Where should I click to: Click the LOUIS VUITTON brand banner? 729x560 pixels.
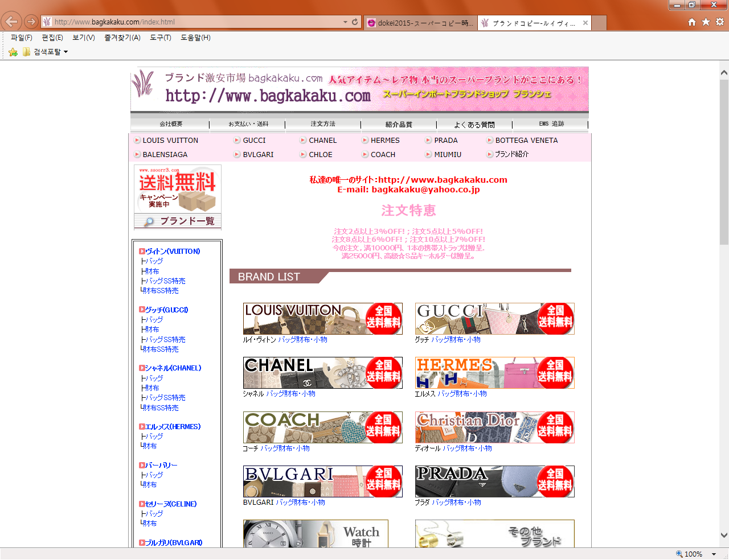point(323,319)
